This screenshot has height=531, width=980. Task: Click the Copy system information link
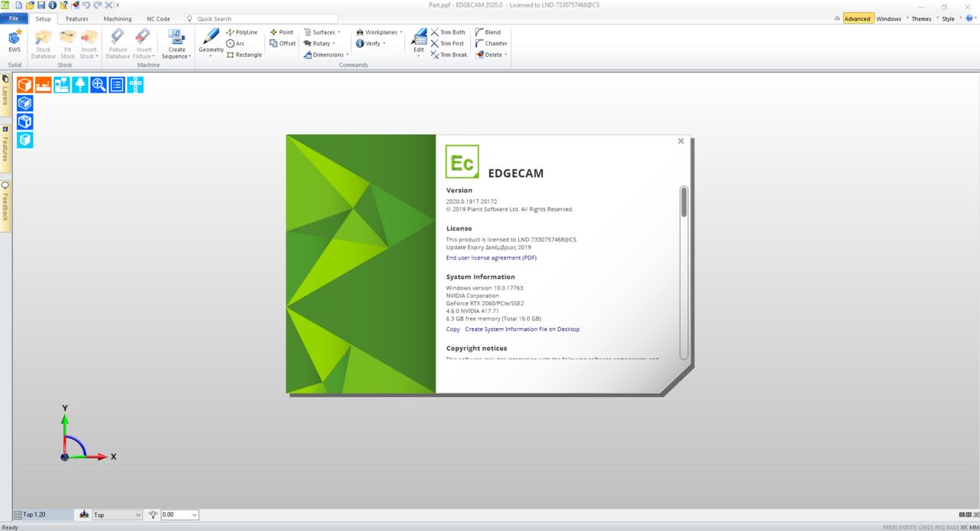point(453,329)
